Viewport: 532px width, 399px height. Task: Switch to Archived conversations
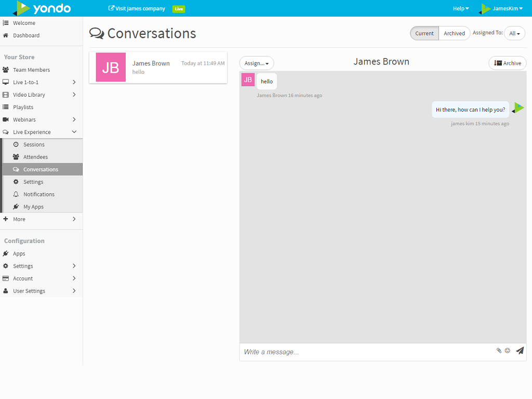(454, 33)
